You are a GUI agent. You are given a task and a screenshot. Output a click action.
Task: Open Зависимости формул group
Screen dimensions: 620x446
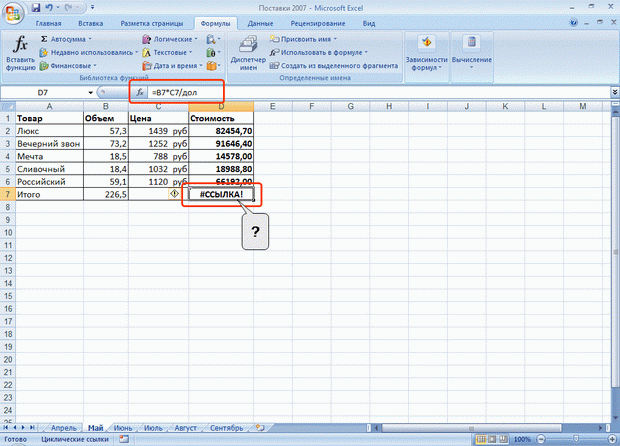coord(426,53)
